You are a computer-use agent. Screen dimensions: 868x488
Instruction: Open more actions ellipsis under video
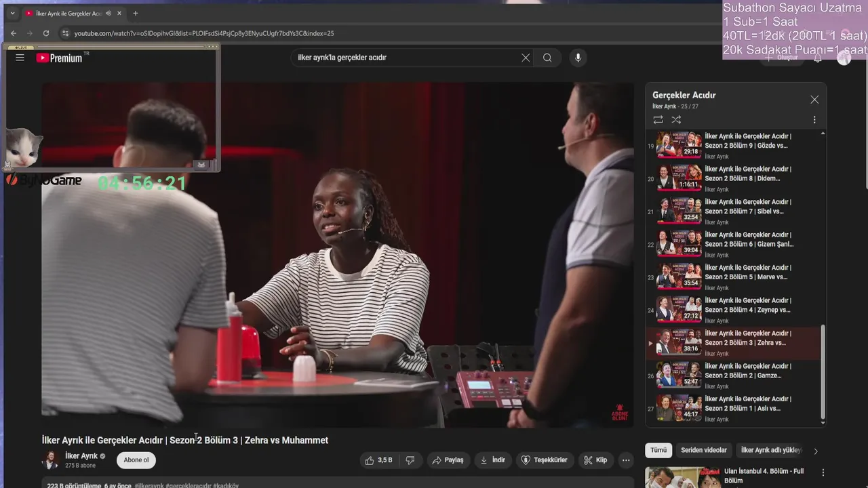point(626,460)
